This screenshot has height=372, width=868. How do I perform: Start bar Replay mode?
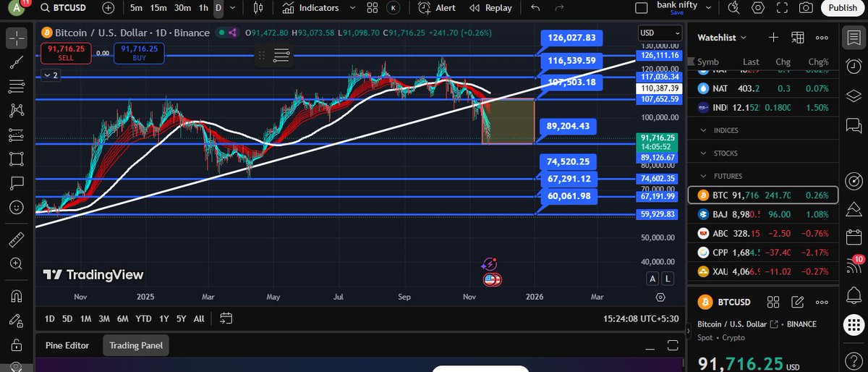(490, 8)
